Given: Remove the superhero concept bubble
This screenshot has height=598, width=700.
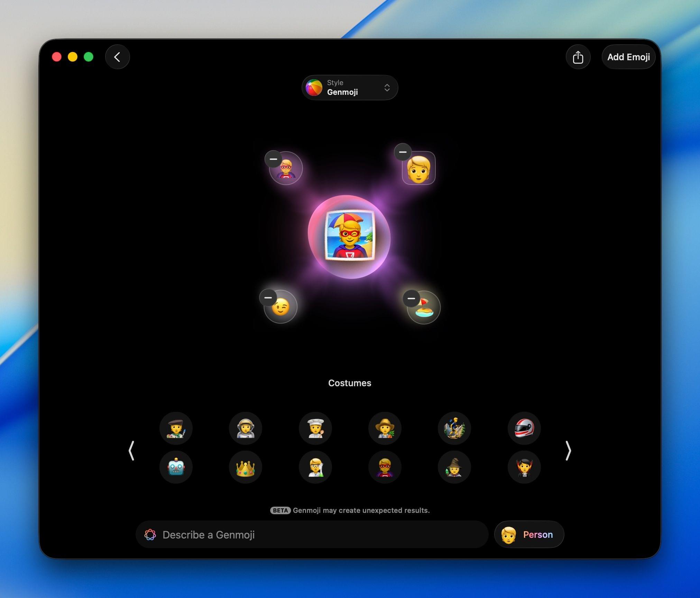Looking at the screenshot, I should pos(273,159).
